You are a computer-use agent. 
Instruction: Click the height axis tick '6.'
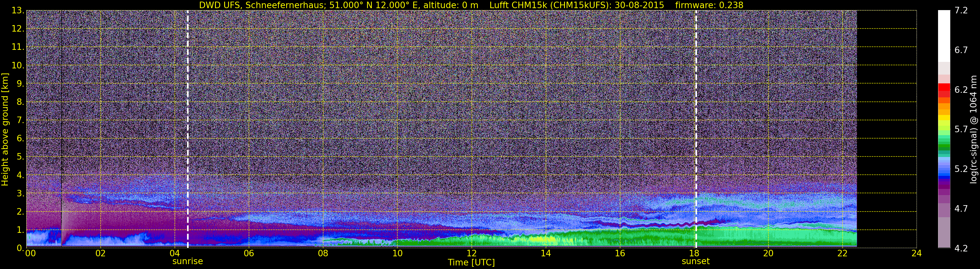point(20,139)
